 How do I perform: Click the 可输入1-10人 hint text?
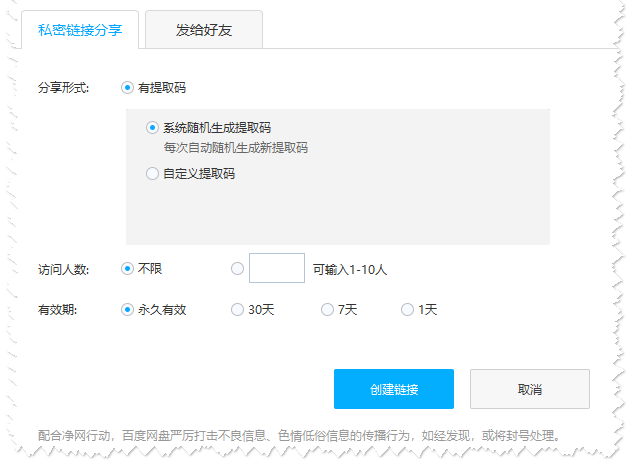(x=350, y=269)
